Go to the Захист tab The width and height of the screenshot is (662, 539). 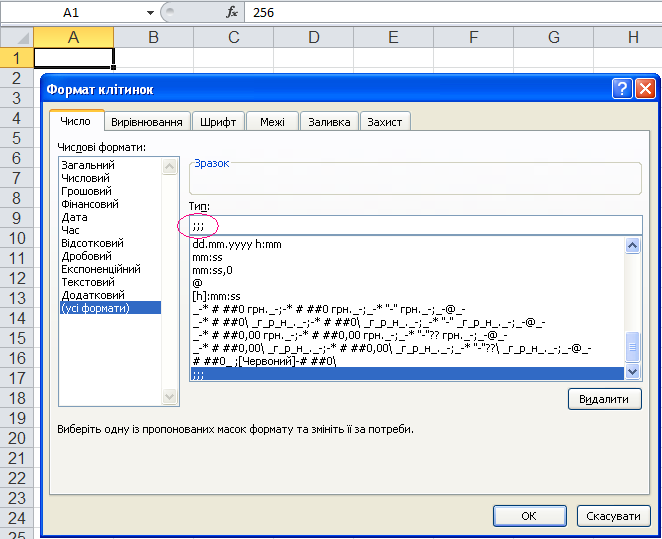(384, 122)
